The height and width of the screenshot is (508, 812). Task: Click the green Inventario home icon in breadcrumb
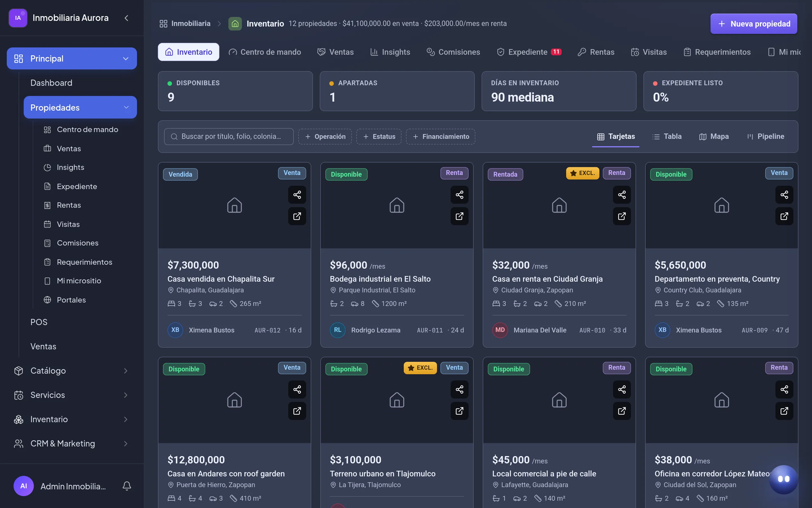tap(235, 23)
